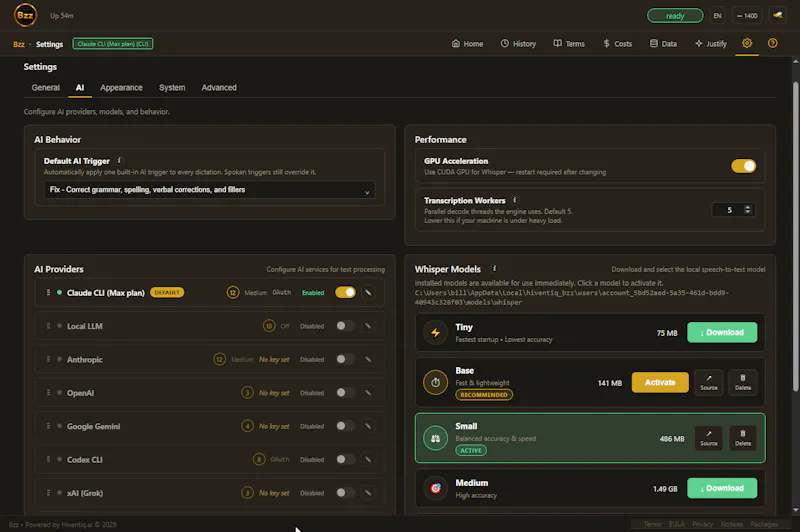The image size is (800, 532).
Task: Open the Privacy footer link
Action: tap(703, 524)
